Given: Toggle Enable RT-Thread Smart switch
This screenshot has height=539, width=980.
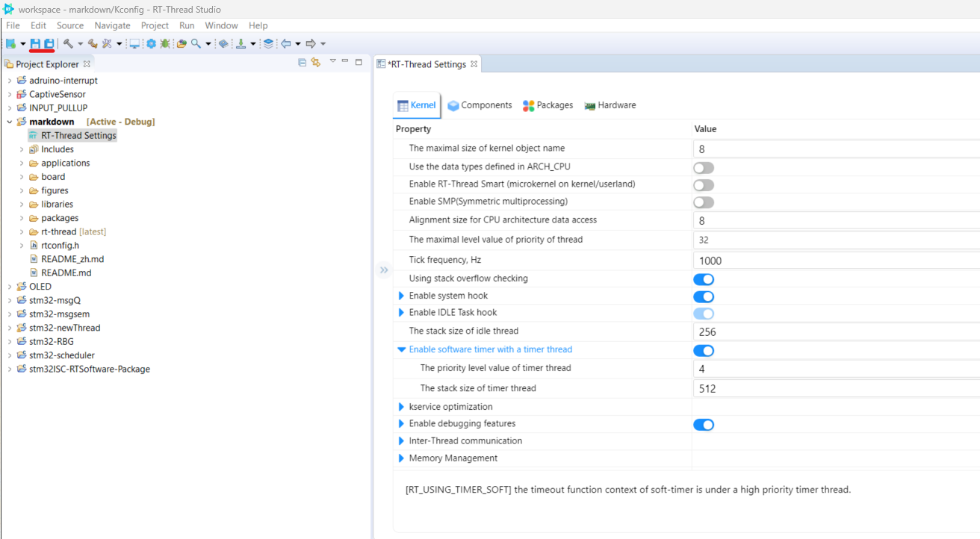Looking at the screenshot, I should [x=704, y=184].
